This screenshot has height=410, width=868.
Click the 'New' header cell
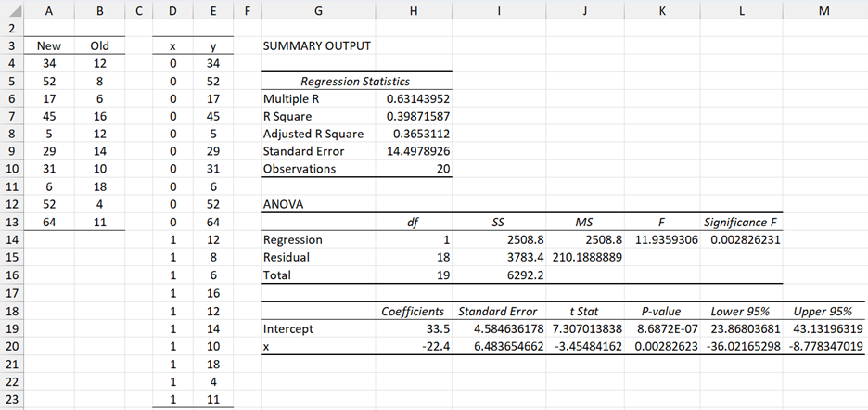49,46
